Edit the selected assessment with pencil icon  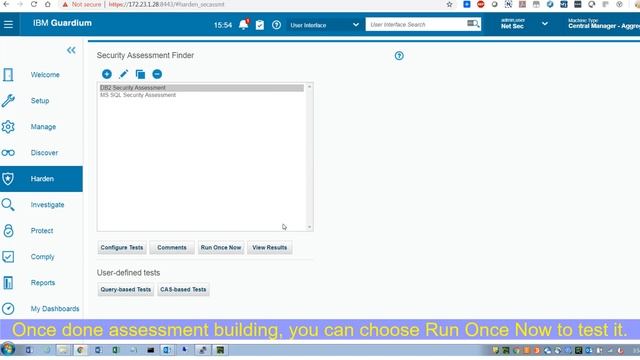(123, 74)
